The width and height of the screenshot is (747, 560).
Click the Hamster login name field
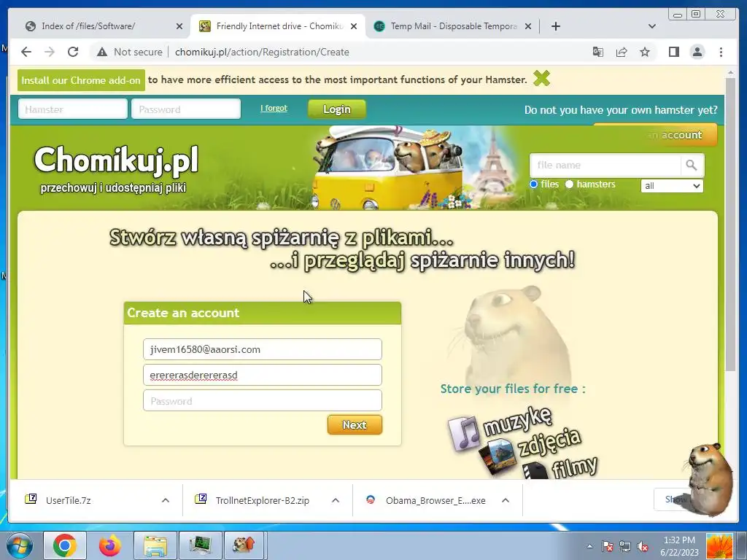point(73,109)
